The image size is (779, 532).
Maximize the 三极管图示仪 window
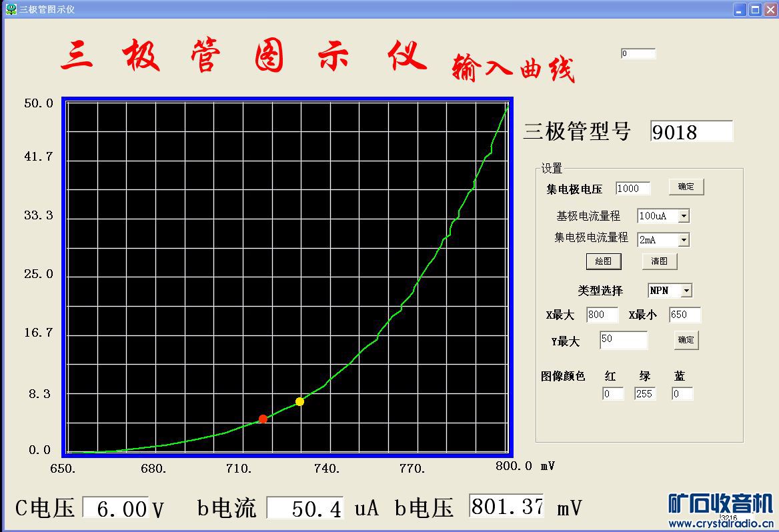pos(755,9)
